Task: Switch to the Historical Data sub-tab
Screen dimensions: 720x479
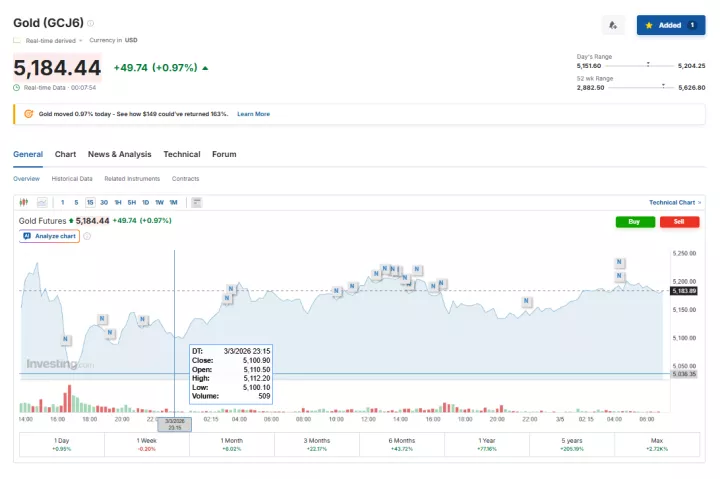Action: (72, 179)
